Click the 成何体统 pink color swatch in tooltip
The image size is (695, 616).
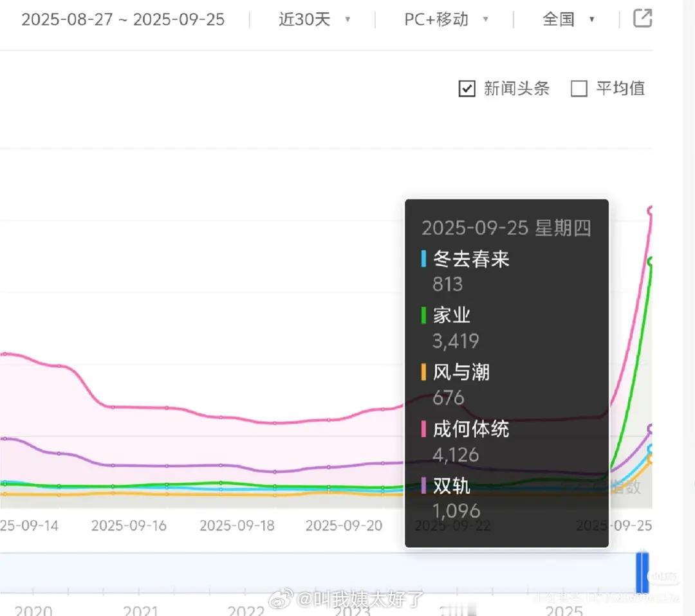[423, 429]
